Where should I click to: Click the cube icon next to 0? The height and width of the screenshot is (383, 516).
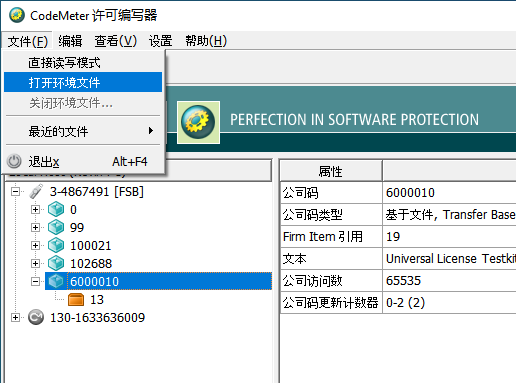coord(56,210)
